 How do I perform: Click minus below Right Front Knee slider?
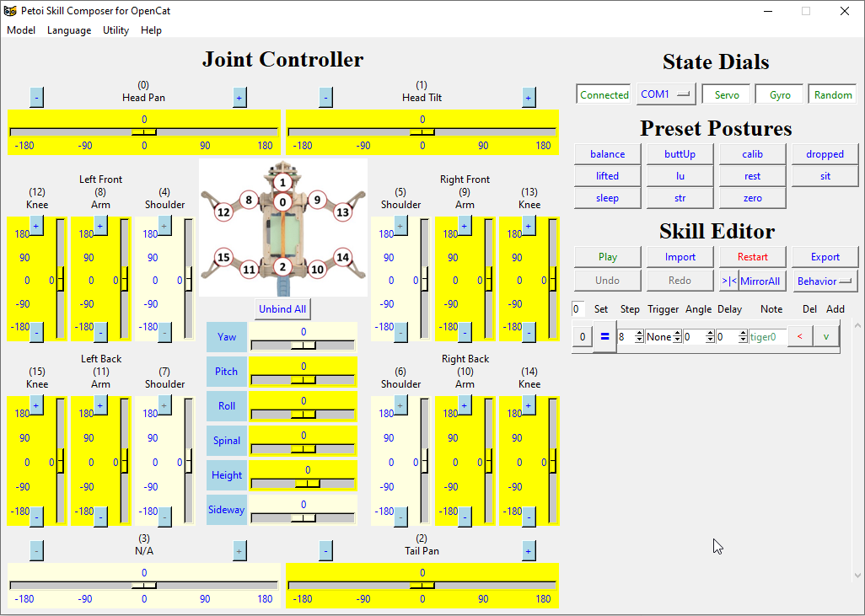coord(529,332)
